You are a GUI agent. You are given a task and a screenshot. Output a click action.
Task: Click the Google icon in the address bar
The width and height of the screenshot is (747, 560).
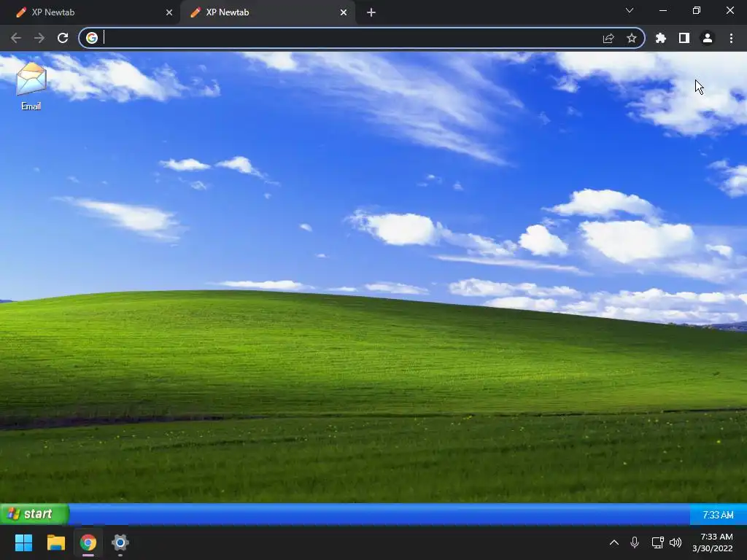click(x=92, y=38)
